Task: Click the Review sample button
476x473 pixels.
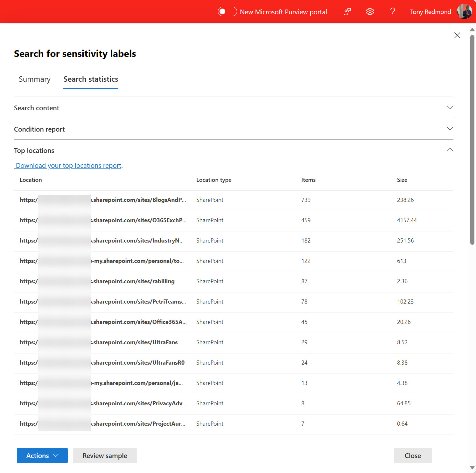Action: [x=105, y=456]
